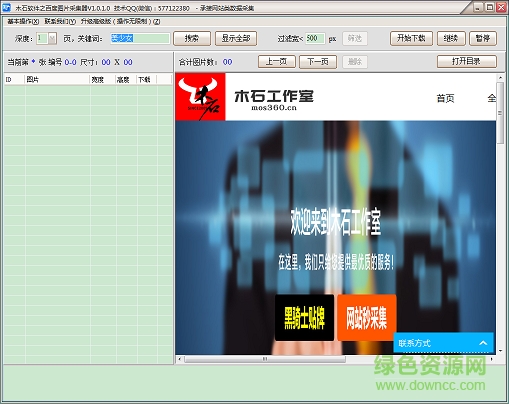Click the 打开目录 button

[467, 61]
